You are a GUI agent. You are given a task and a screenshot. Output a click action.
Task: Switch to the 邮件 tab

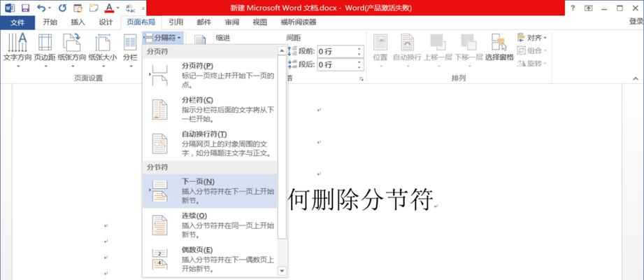click(x=204, y=22)
